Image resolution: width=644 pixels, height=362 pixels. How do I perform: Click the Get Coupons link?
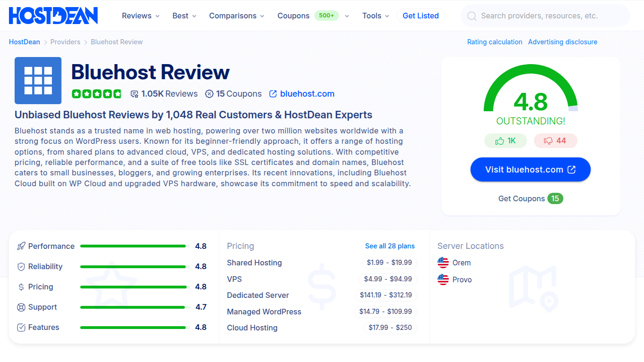(x=521, y=198)
